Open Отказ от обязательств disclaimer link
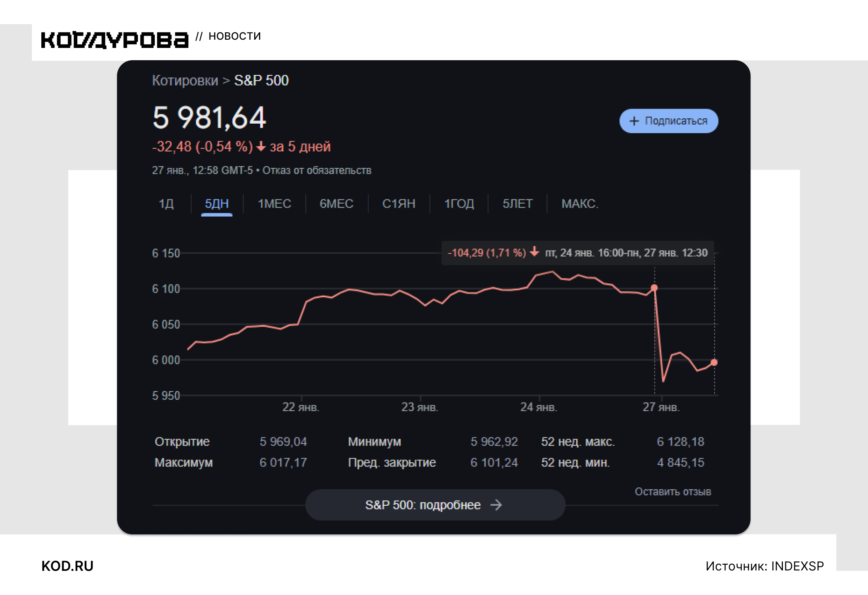Image resolution: width=868 pixels, height=595 pixels. point(317,170)
